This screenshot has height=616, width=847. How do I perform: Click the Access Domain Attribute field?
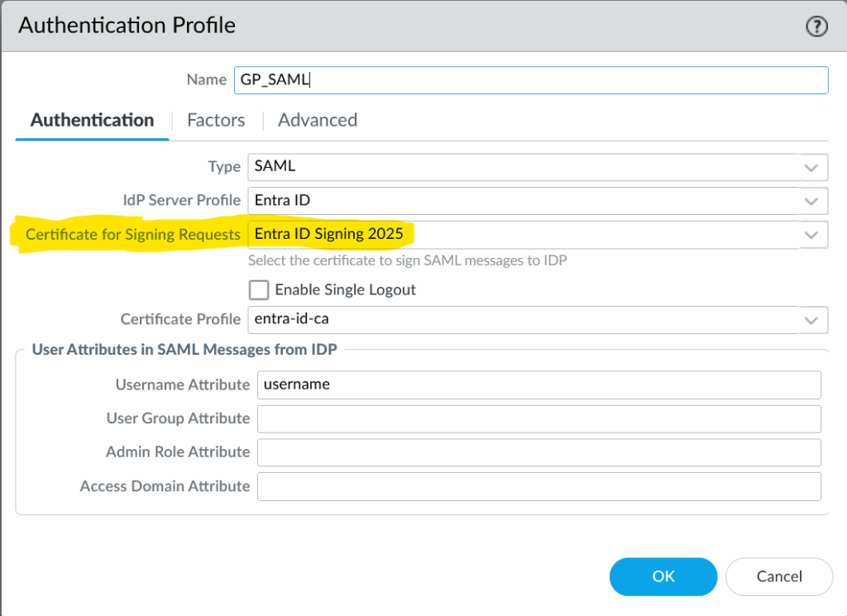click(538, 487)
